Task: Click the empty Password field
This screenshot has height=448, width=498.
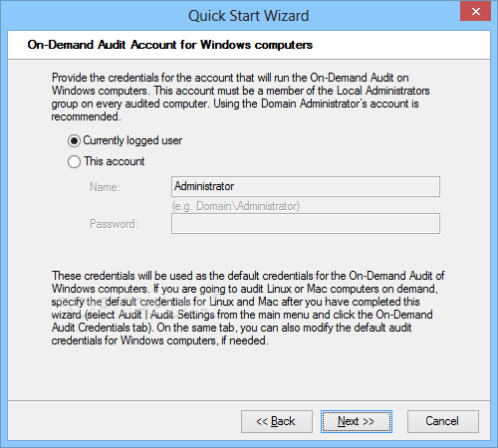Action: [306, 224]
